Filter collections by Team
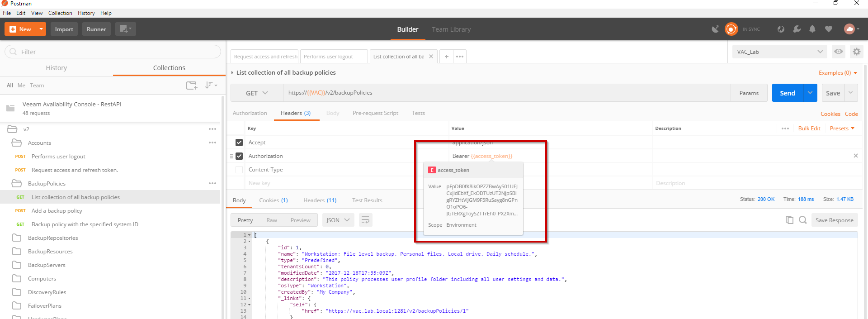 click(x=37, y=86)
